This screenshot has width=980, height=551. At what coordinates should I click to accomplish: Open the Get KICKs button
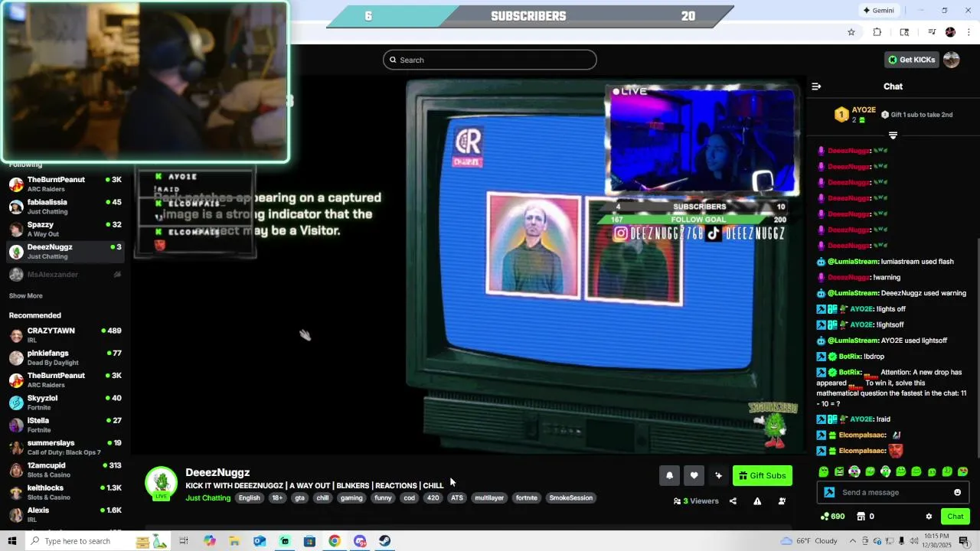(x=911, y=60)
